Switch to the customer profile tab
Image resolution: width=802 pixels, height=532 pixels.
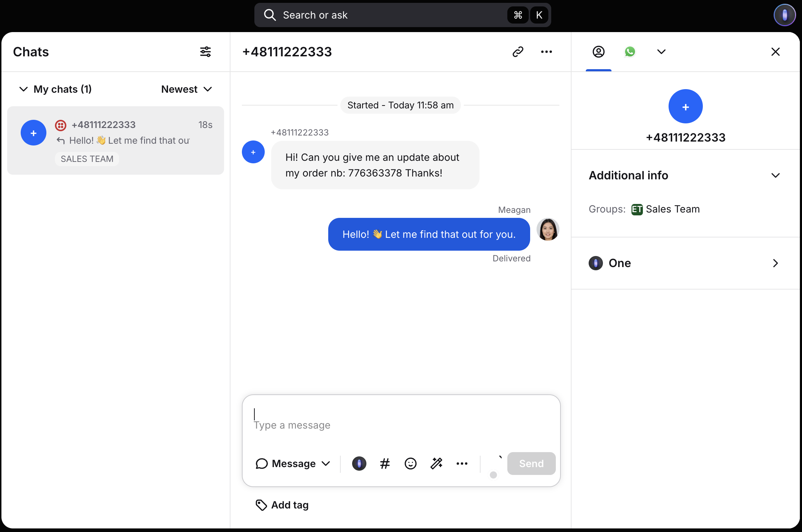coord(598,52)
